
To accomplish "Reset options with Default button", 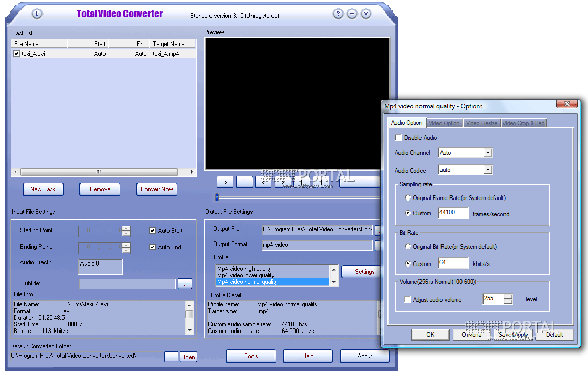I will pyautogui.click(x=554, y=335).
